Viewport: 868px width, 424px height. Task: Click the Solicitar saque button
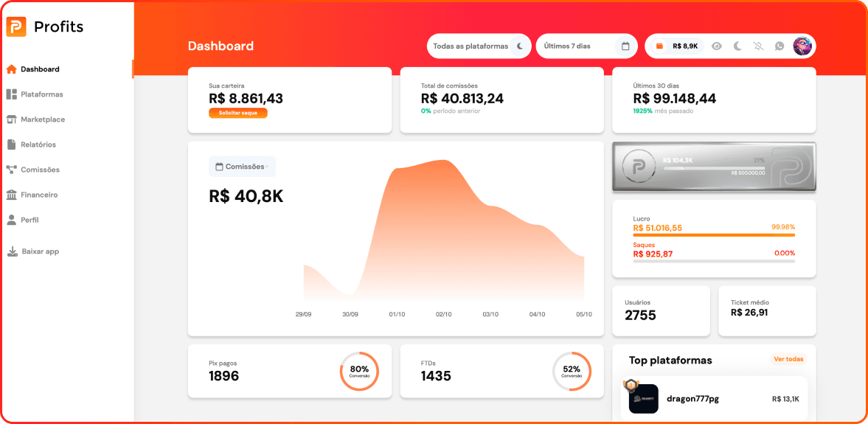click(x=237, y=114)
